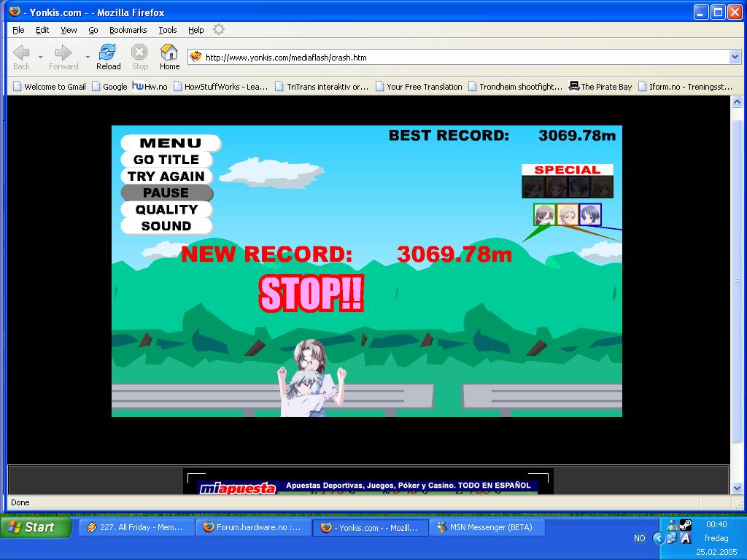Open the Bookmarks menu
Viewport: 747px width, 560px height.
(128, 30)
